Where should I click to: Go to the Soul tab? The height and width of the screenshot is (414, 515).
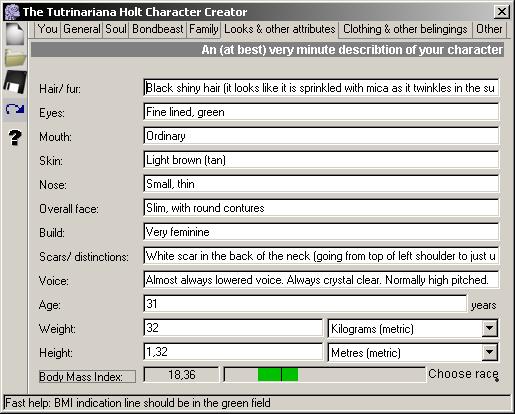tap(116, 29)
